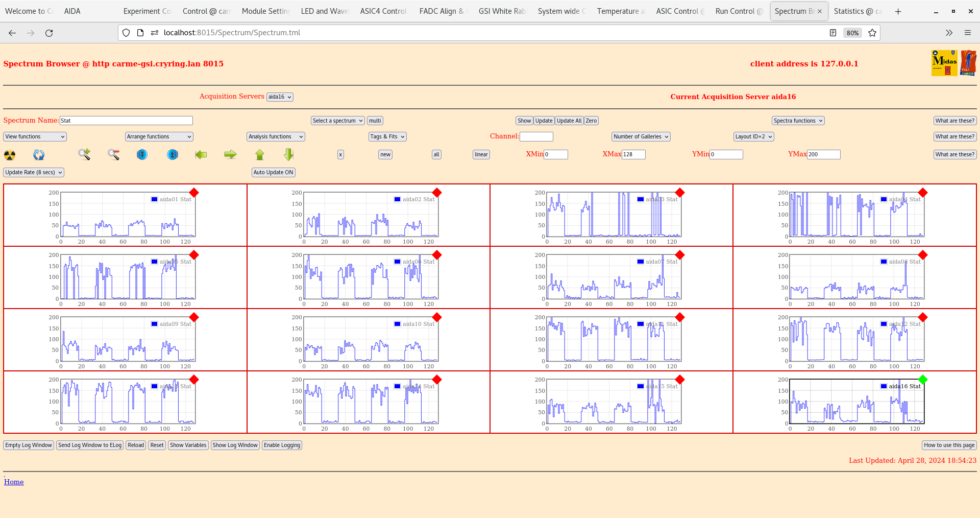
Task: Open the Number of Galleries dropdown
Action: pyautogui.click(x=641, y=137)
